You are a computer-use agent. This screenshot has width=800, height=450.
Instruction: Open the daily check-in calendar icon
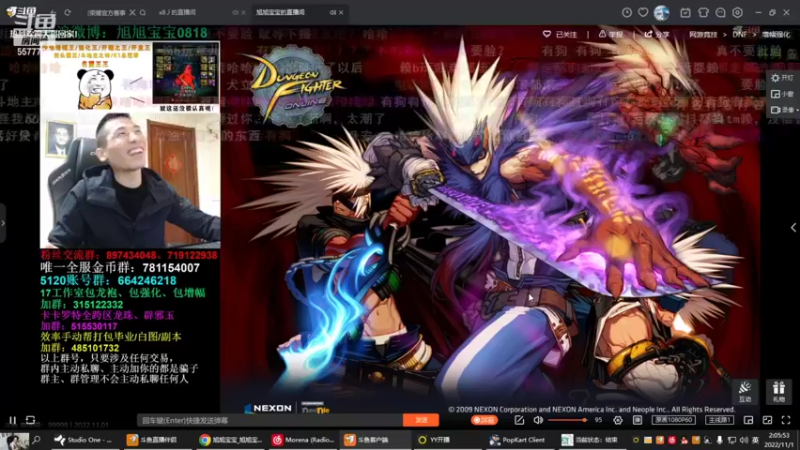click(x=685, y=13)
